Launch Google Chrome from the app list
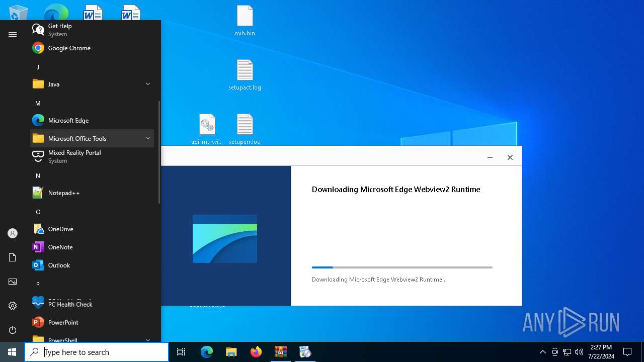This screenshot has height=362, width=644. [92, 48]
